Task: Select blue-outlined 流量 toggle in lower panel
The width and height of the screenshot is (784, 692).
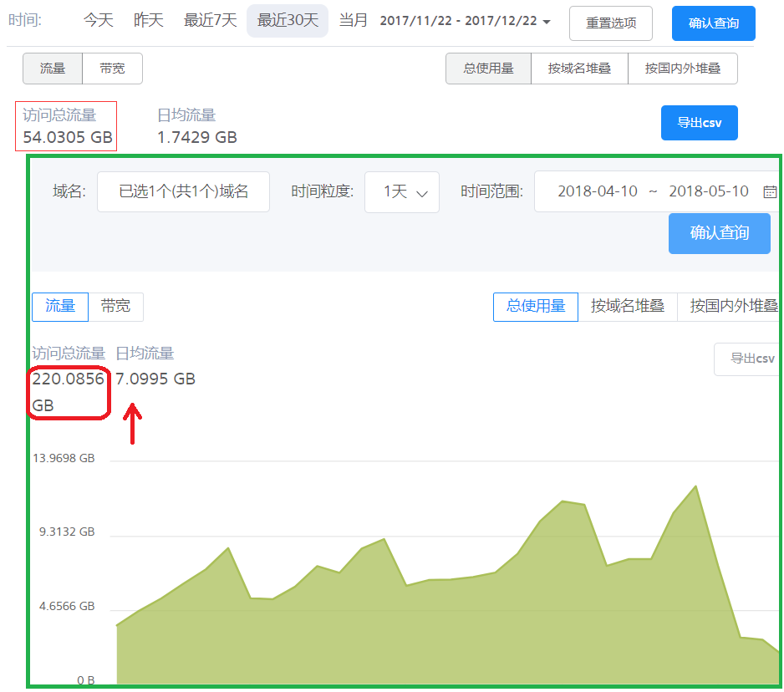Action: [60, 307]
